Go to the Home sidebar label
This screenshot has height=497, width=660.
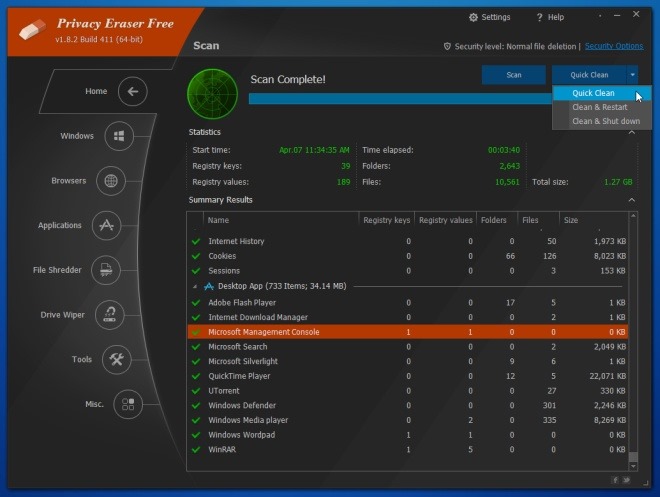pyautogui.click(x=96, y=91)
